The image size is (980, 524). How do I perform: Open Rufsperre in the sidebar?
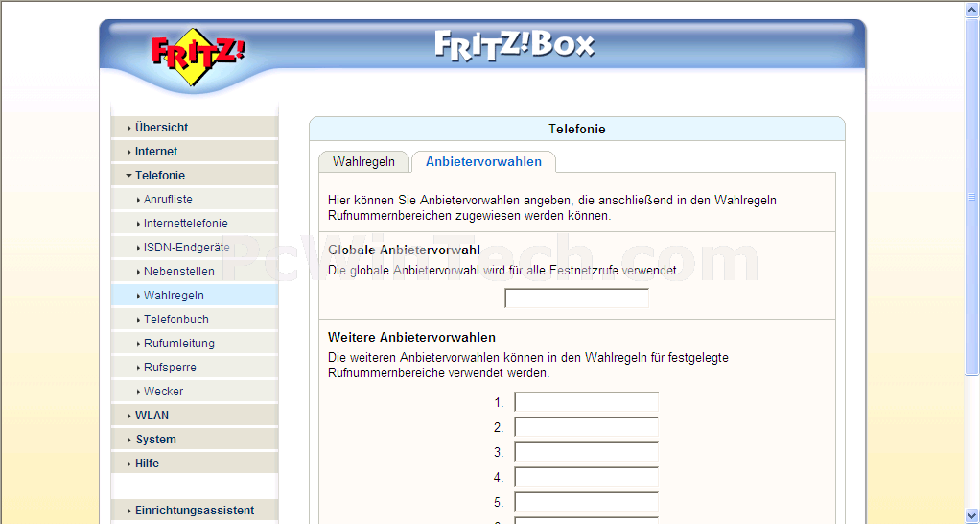coord(195,367)
